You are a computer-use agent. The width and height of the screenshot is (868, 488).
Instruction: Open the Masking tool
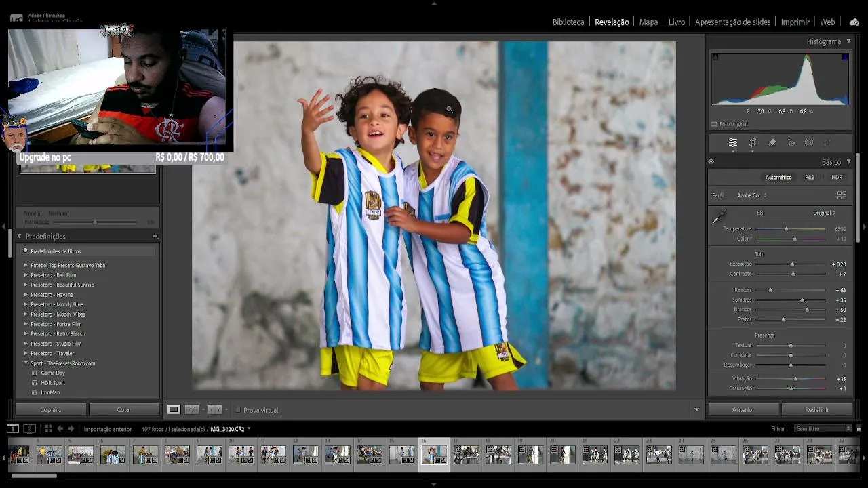click(809, 142)
